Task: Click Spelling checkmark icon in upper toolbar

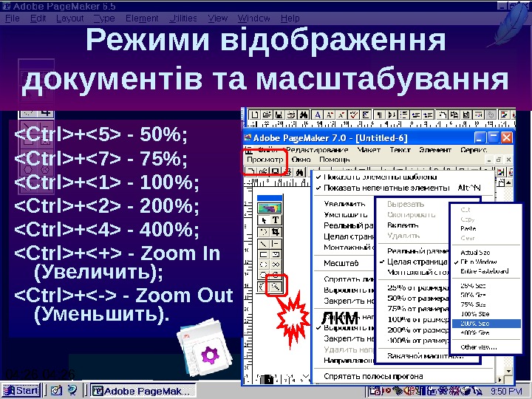Action: (x=353, y=115)
